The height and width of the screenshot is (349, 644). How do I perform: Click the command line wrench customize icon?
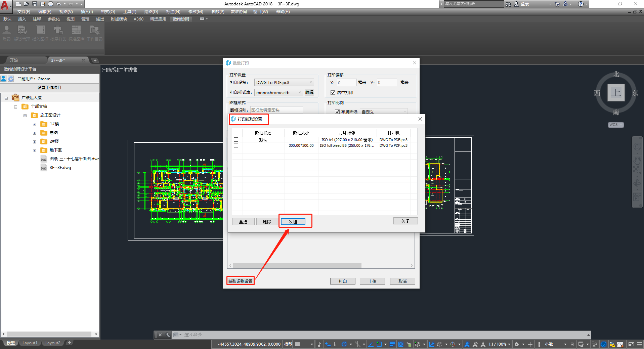tap(168, 335)
